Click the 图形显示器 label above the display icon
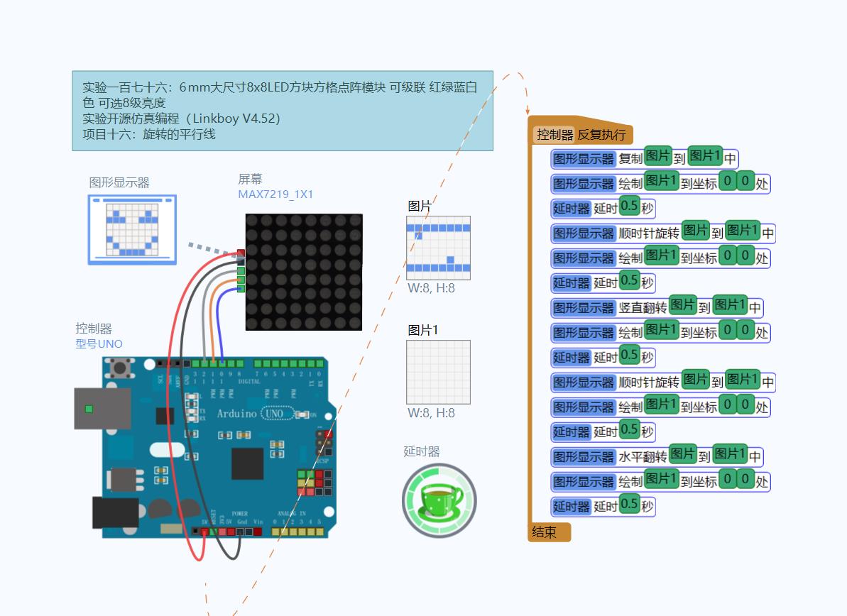Screen dimensions: 847x616 [x=119, y=182]
